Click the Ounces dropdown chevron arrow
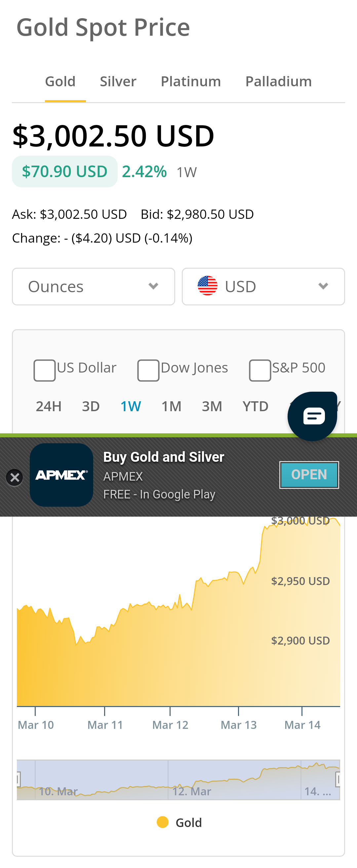 153,286
